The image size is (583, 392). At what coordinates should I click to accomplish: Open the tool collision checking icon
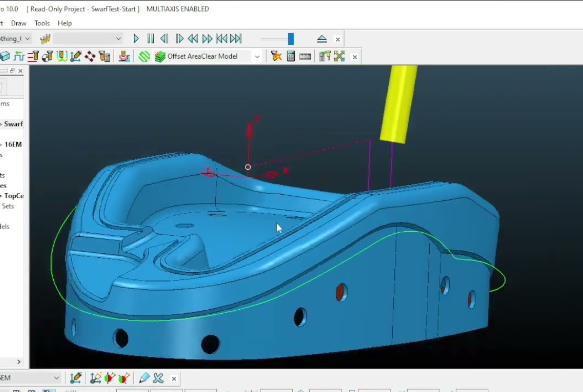pyautogui.click(x=276, y=56)
